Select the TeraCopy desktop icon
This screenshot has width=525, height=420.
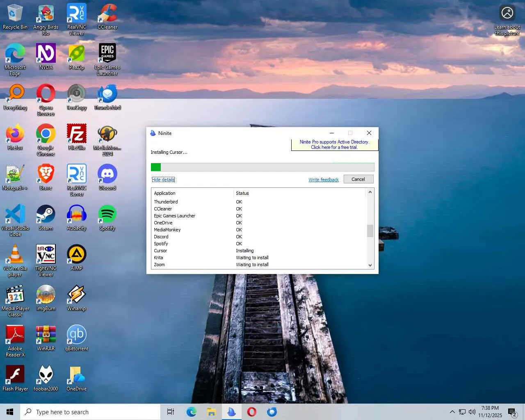pyautogui.click(x=77, y=97)
